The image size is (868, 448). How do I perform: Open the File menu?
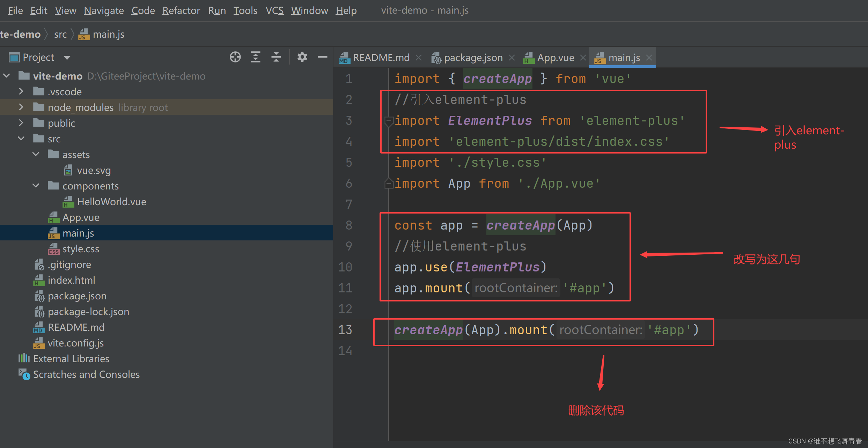[15, 10]
